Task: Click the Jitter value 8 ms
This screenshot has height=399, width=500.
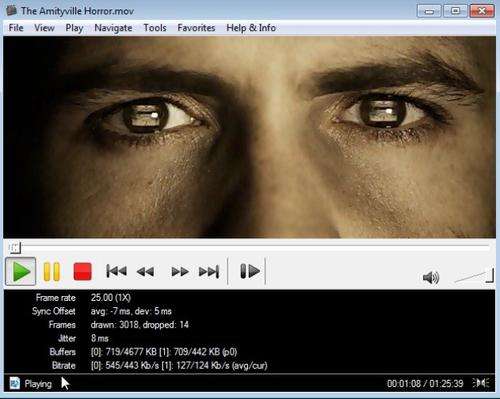Action: [x=100, y=338]
